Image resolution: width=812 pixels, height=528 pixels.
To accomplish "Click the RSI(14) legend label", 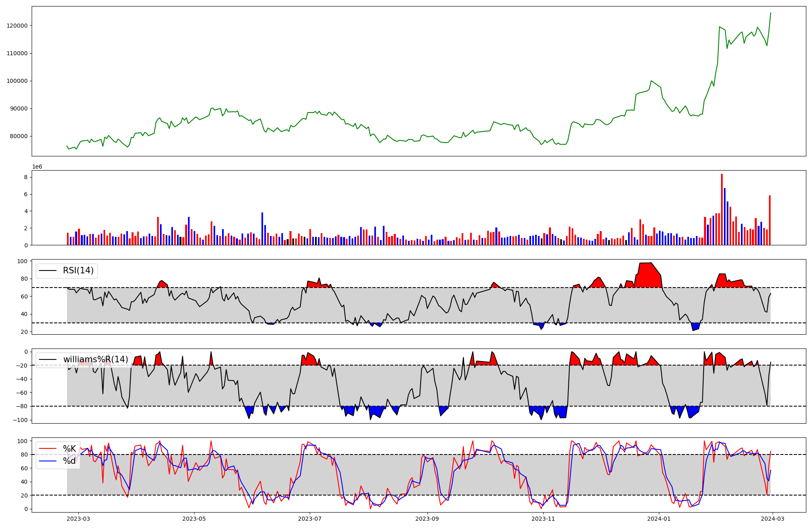I will (78, 270).
